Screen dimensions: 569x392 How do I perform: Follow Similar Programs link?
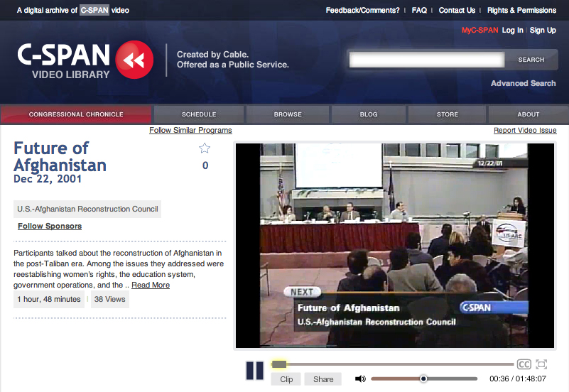(x=190, y=130)
